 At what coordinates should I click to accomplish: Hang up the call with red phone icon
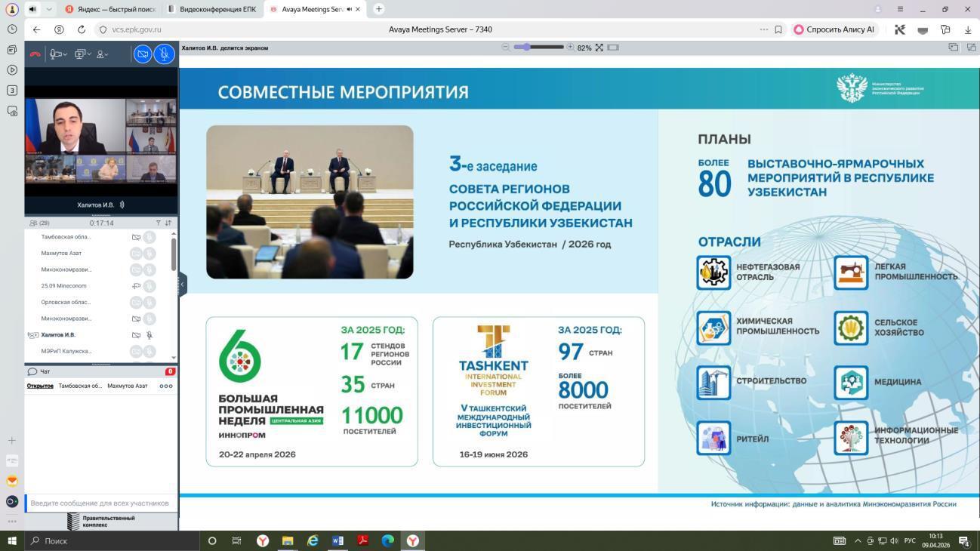tap(35, 54)
